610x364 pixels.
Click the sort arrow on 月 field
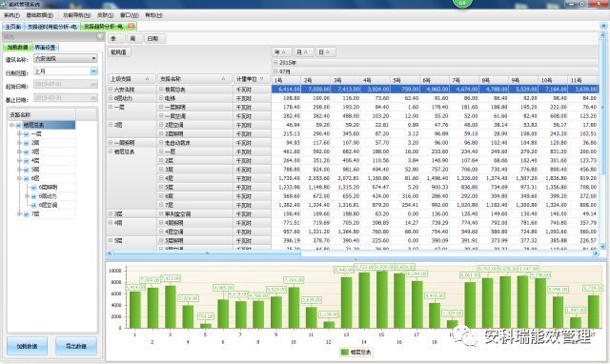pyautogui.click(x=306, y=52)
